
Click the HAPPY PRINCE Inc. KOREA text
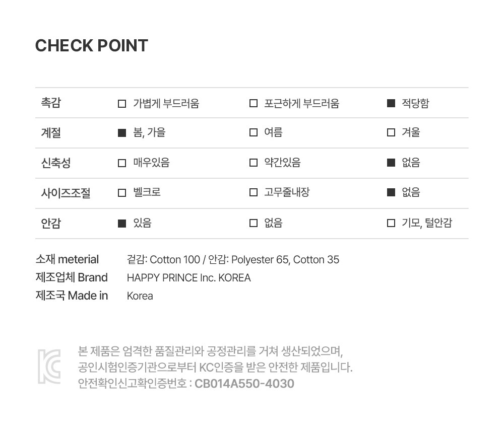188,278
